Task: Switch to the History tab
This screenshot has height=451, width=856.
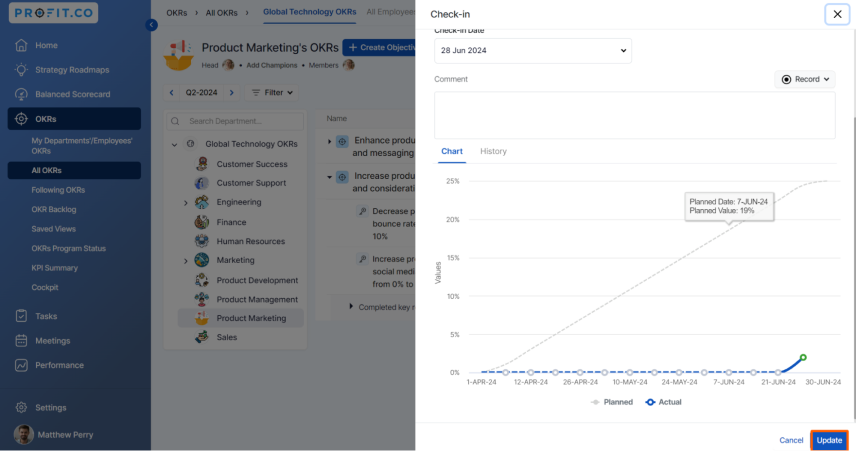Action: 494,151
